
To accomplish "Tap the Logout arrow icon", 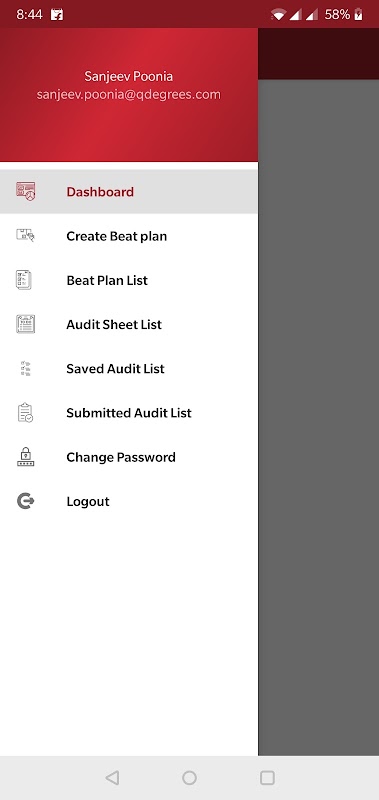I will click(x=26, y=501).
